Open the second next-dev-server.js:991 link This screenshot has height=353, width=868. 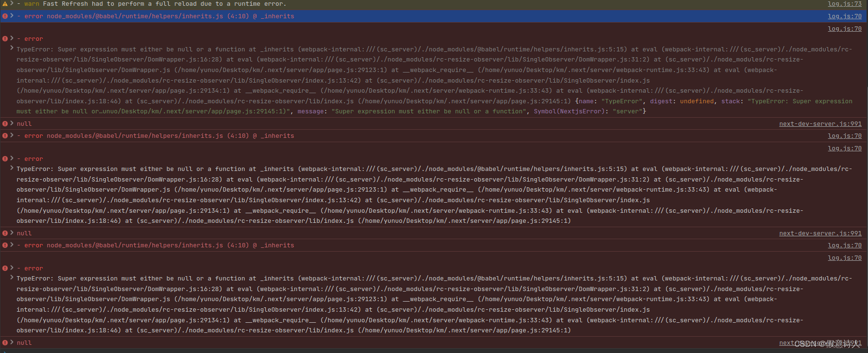820,233
